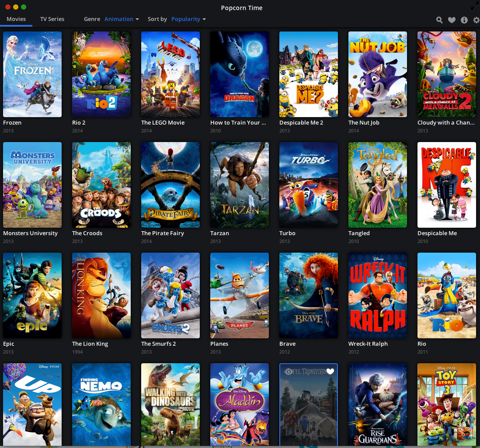Switch to the TV Series tab
480x448 pixels.
tap(52, 19)
